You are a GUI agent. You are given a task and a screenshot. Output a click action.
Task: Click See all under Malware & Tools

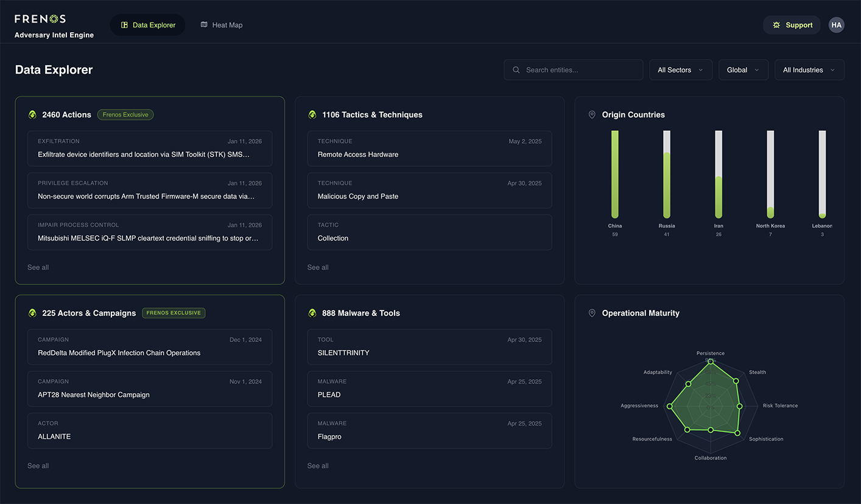click(x=317, y=465)
